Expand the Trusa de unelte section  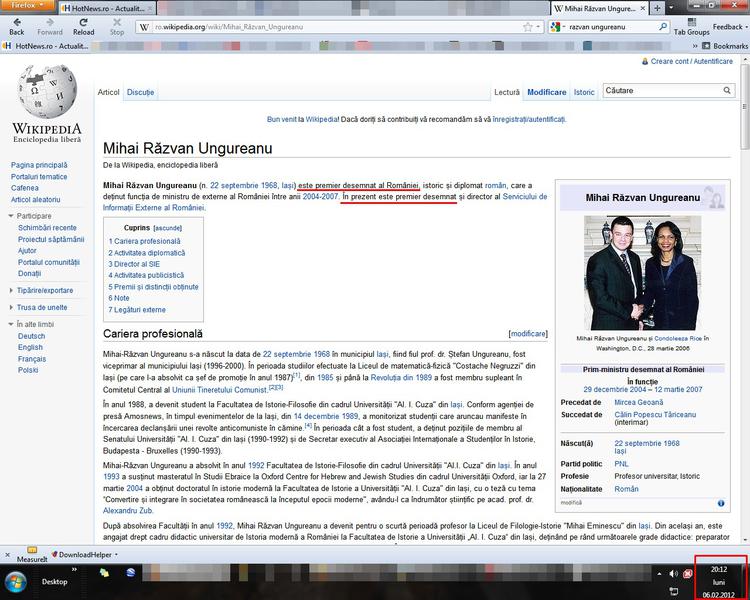tap(11, 307)
